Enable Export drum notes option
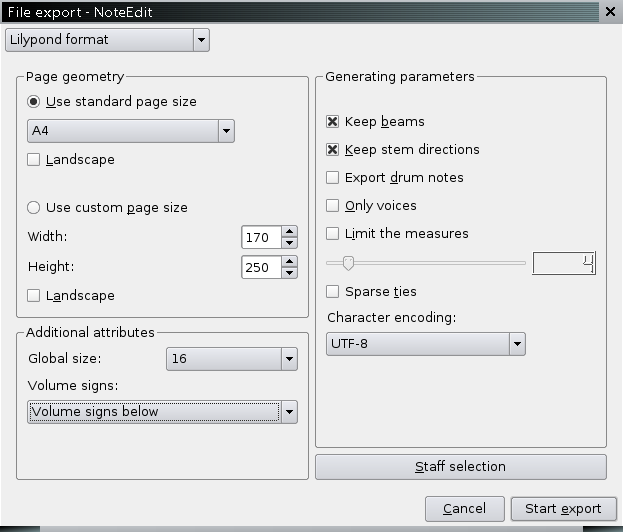This screenshot has width=623, height=532. [x=333, y=178]
